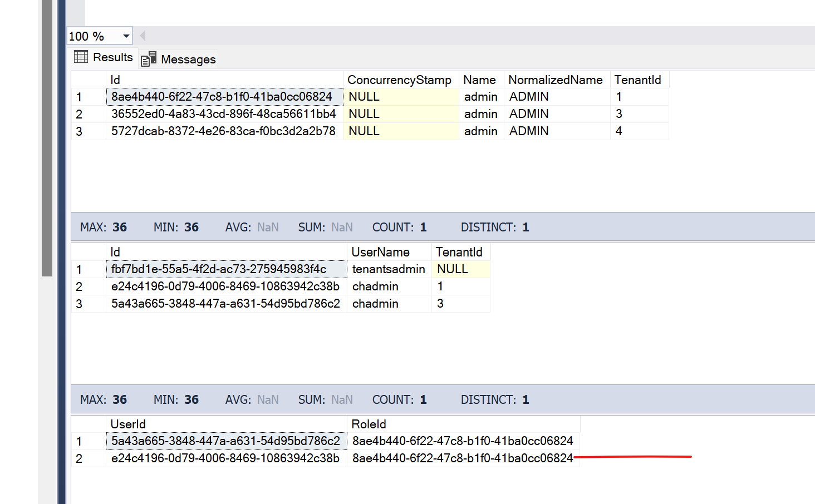Click the left scroll arrow beside zoom
Image resolution: width=815 pixels, height=504 pixels.
[x=143, y=36]
